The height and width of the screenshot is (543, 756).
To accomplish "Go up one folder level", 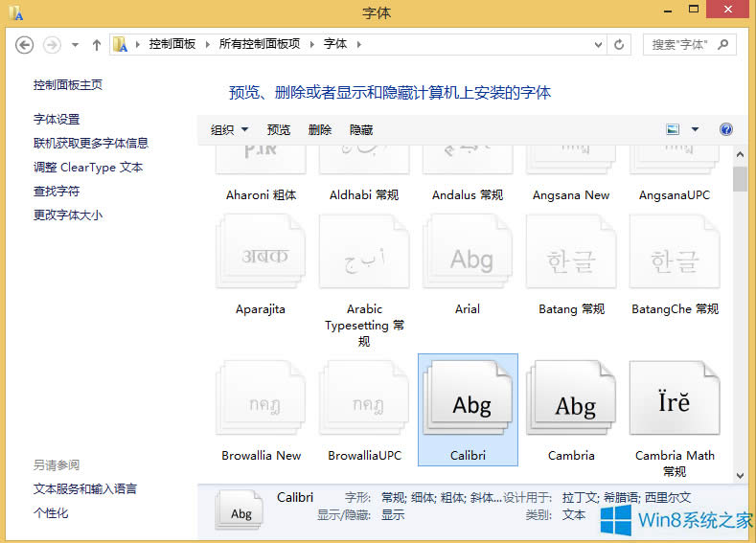I will click(x=97, y=45).
